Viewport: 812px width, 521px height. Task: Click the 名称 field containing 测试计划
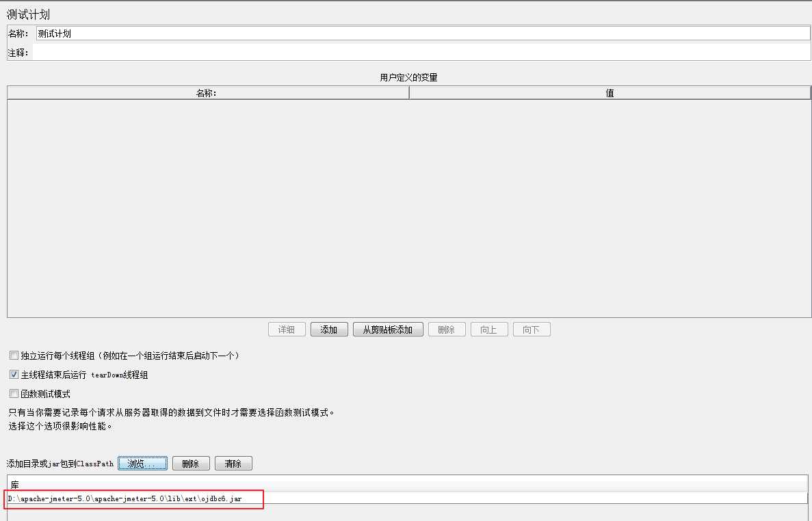[x=423, y=34]
